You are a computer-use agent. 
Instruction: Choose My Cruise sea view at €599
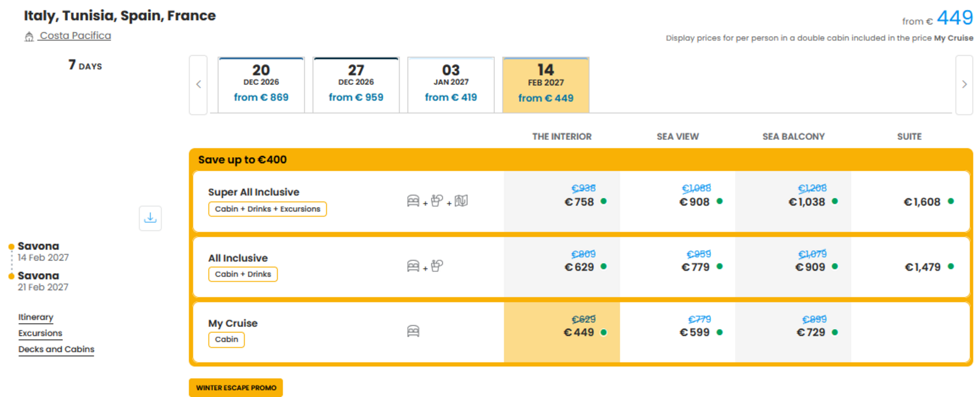click(678, 332)
